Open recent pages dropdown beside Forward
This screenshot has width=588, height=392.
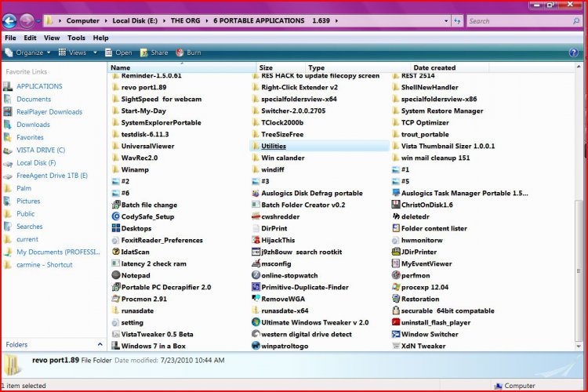[38, 21]
